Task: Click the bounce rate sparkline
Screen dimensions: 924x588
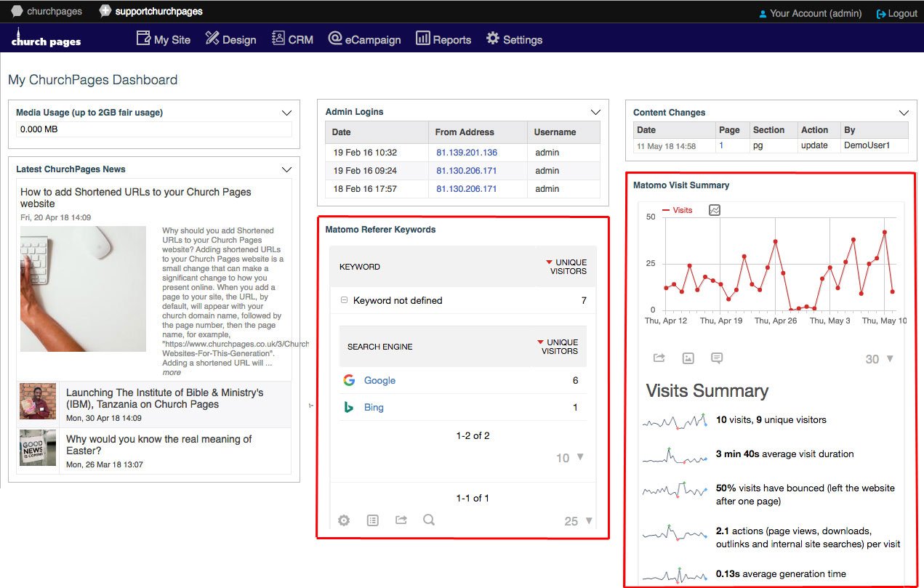Action: coord(675,490)
